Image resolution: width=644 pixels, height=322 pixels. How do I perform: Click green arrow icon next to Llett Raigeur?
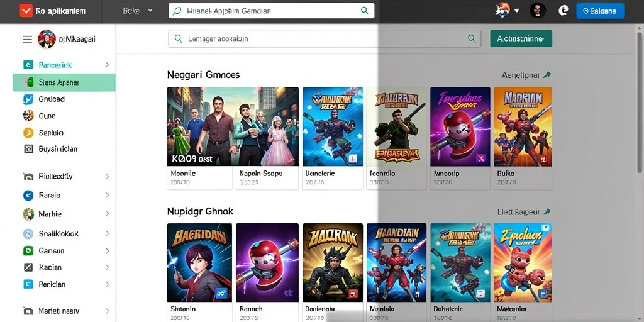point(547,212)
